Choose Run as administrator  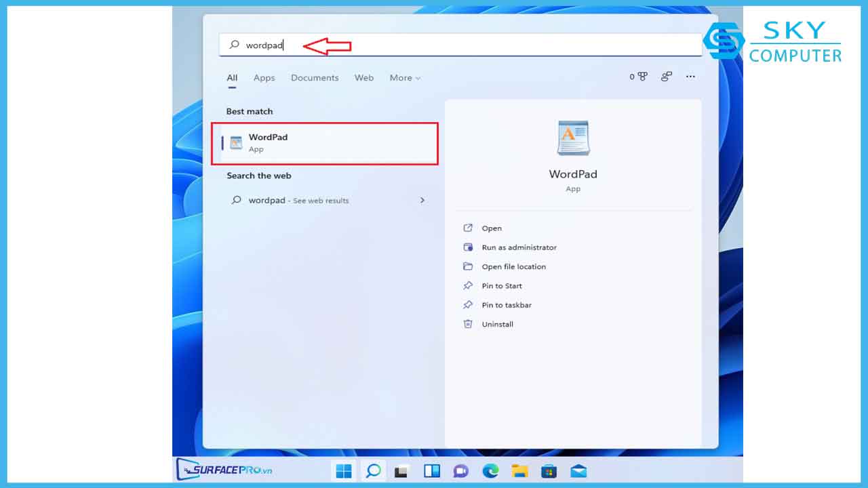click(519, 247)
